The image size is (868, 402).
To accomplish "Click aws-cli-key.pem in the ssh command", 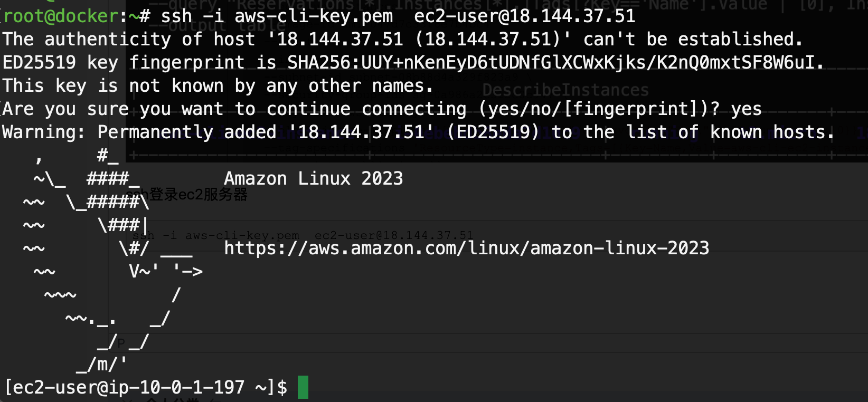I will [x=314, y=16].
